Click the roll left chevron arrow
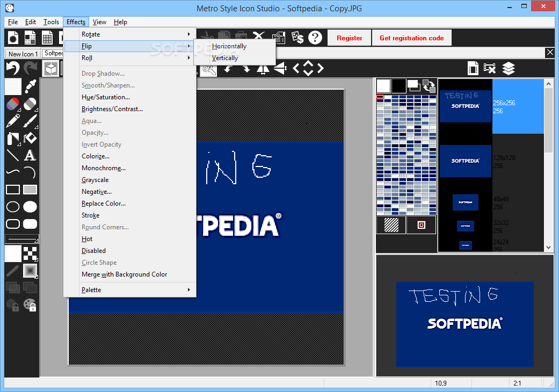This screenshot has width=559, height=392. pos(296,68)
